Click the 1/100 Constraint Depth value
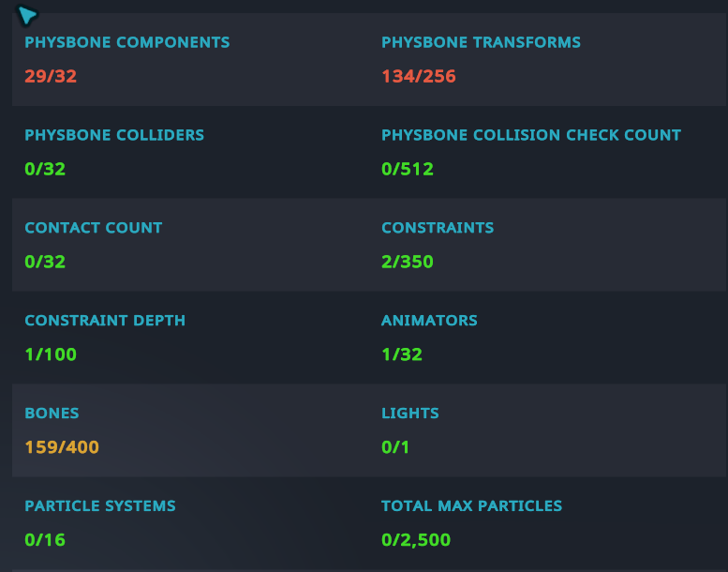This screenshot has height=572, width=728. (51, 354)
